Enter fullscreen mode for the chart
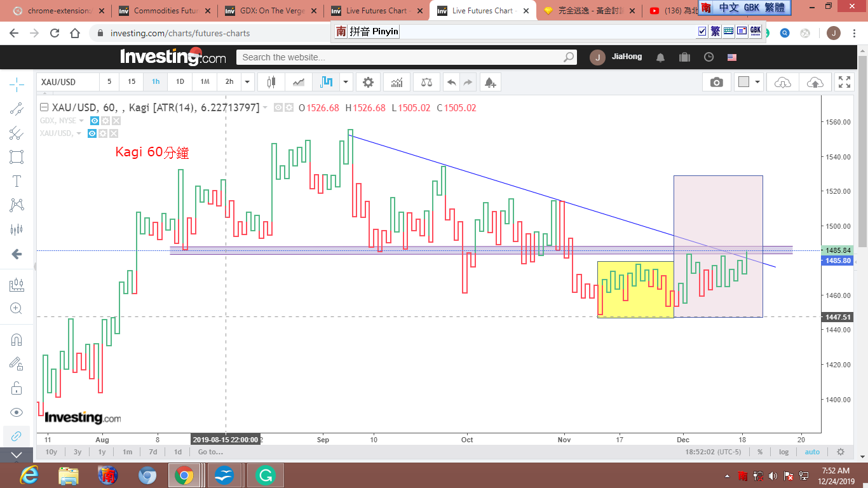 coord(844,82)
